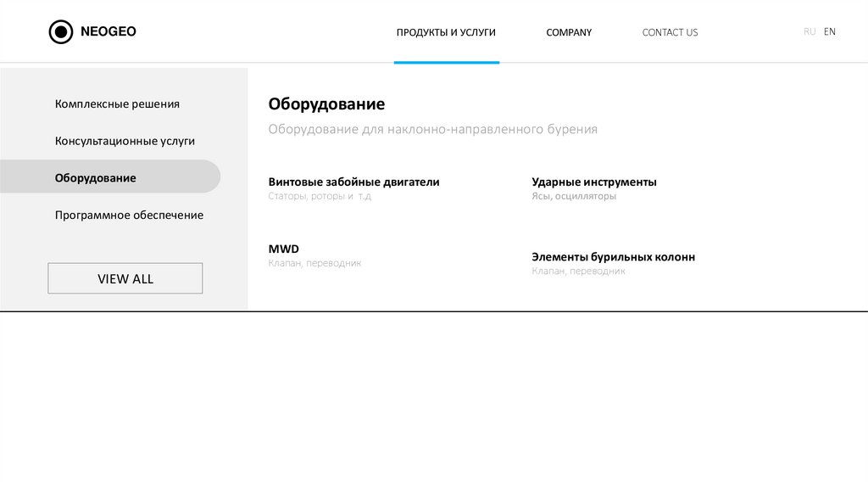The width and height of the screenshot is (868, 487).
Task: Click the Статоры, роторы и т.д description
Action: coord(320,196)
